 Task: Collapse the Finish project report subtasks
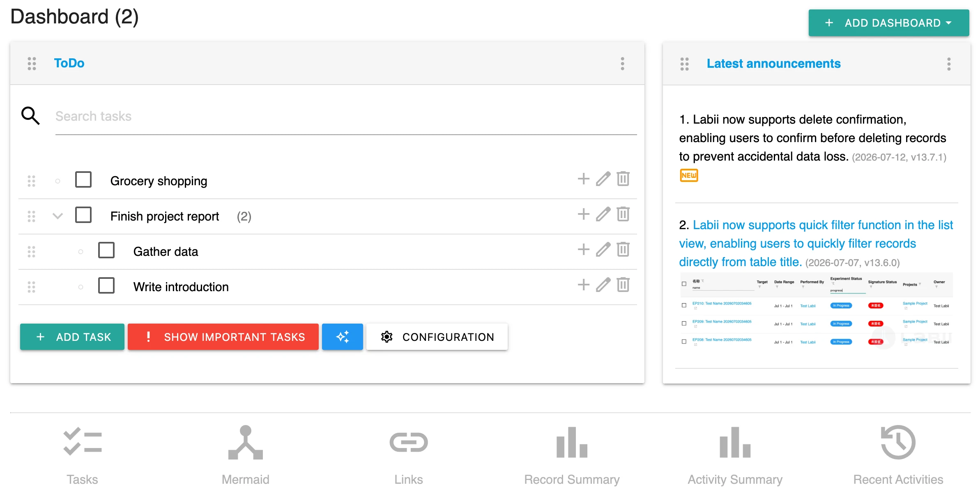58,216
